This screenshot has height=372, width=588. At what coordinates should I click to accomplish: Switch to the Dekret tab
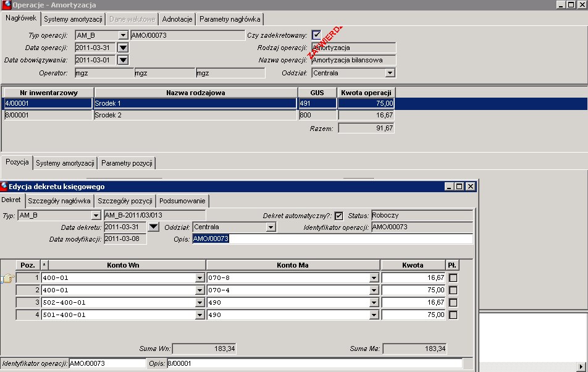[x=11, y=200]
